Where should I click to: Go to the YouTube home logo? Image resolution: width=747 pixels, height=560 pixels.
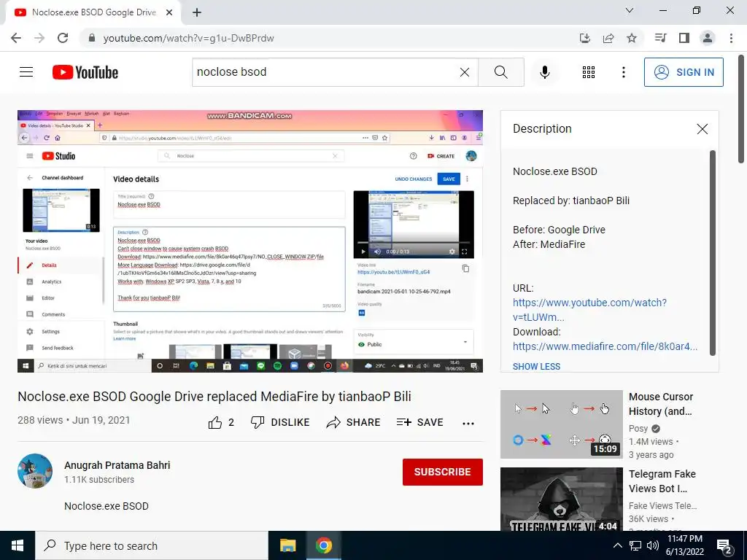click(85, 72)
